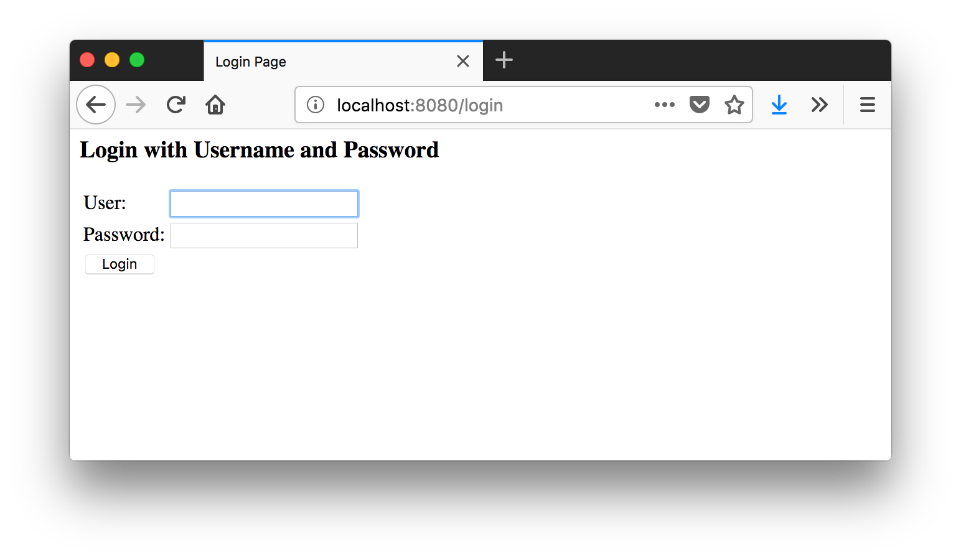This screenshot has height=560, width=961.
Task: Maximize the window with green button
Action: tap(137, 60)
